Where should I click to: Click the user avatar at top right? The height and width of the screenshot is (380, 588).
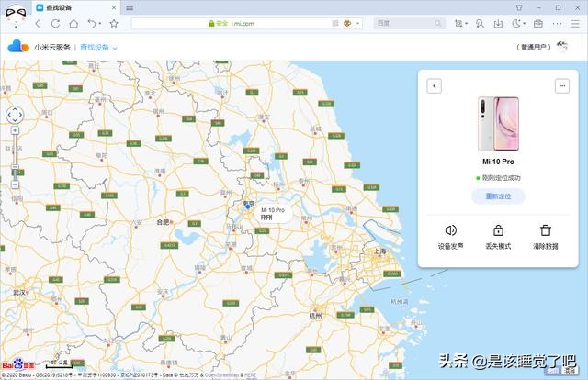(561, 47)
